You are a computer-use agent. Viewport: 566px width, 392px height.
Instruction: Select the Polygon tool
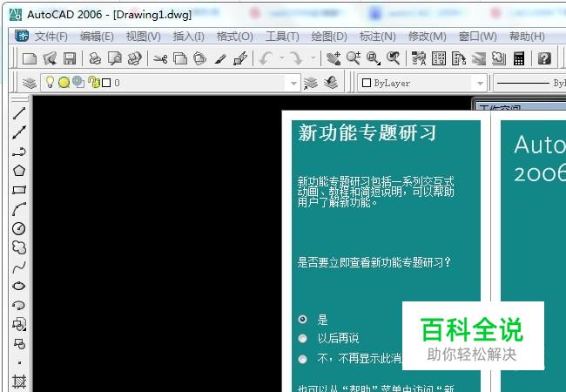click(x=19, y=171)
